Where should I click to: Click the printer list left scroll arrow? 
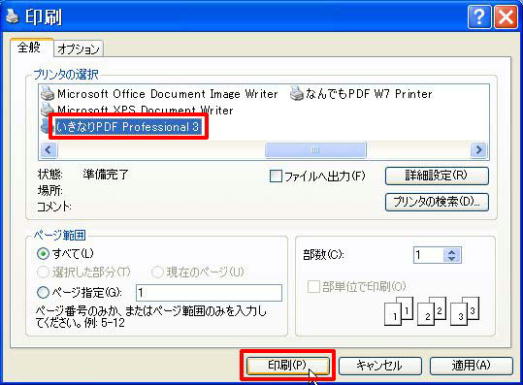pos(49,150)
